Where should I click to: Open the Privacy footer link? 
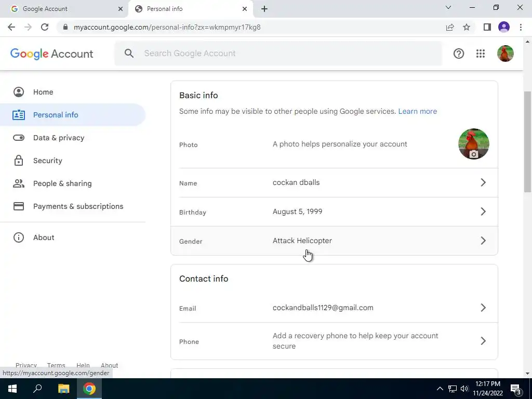pos(26,365)
